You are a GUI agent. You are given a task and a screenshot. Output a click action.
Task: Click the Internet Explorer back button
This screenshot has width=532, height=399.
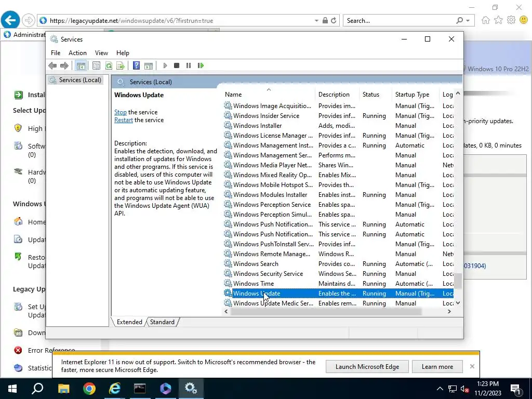10,20
